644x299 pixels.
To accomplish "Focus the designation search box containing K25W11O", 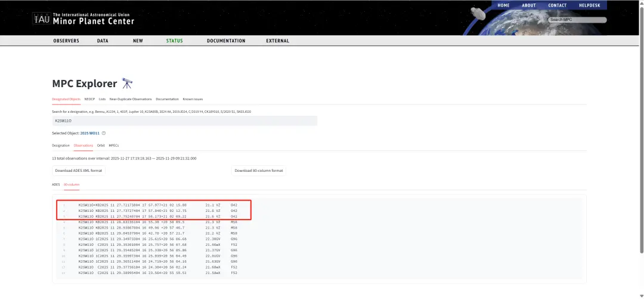I will (x=185, y=121).
